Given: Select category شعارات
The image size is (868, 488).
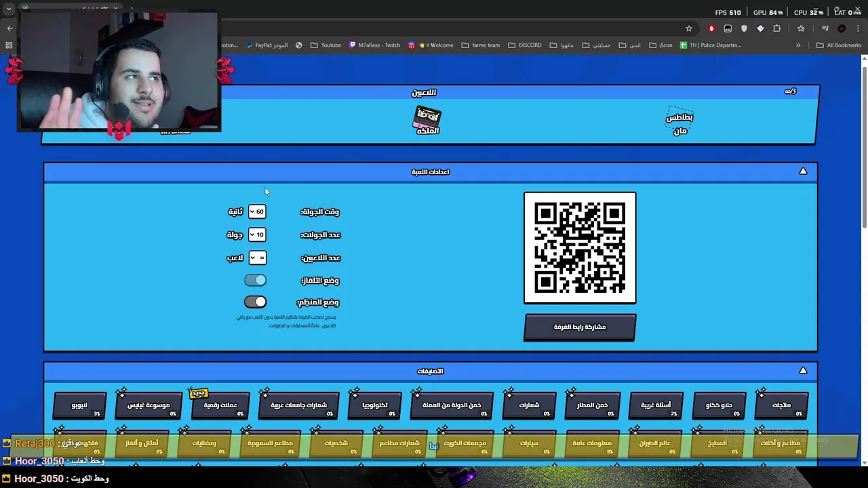Looking at the screenshot, I should (x=529, y=405).
